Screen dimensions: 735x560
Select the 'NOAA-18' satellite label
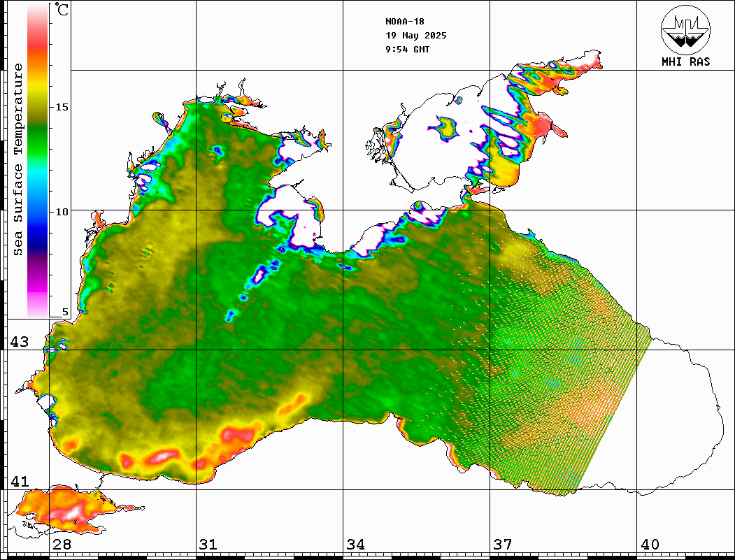(404, 22)
